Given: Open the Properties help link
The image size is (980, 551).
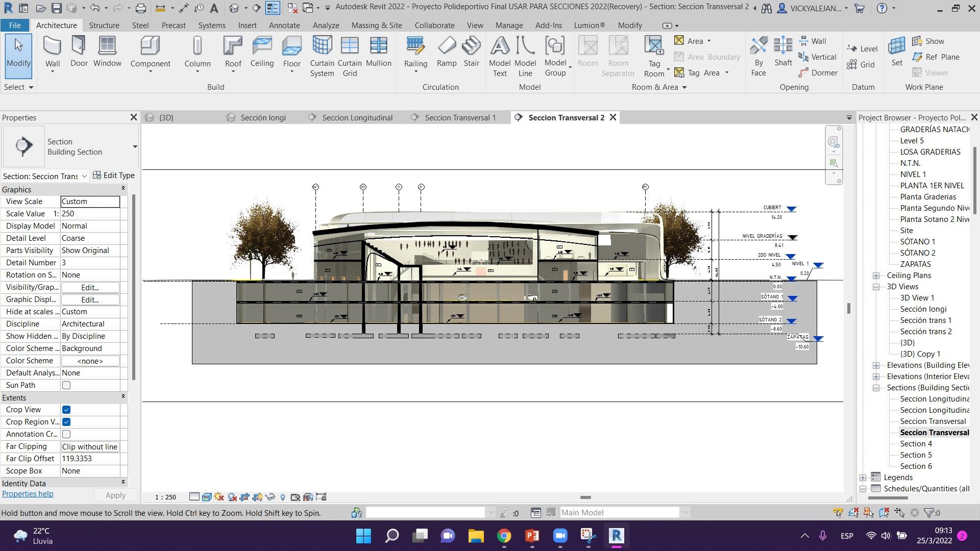Looking at the screenshot, I should [28, 494].
